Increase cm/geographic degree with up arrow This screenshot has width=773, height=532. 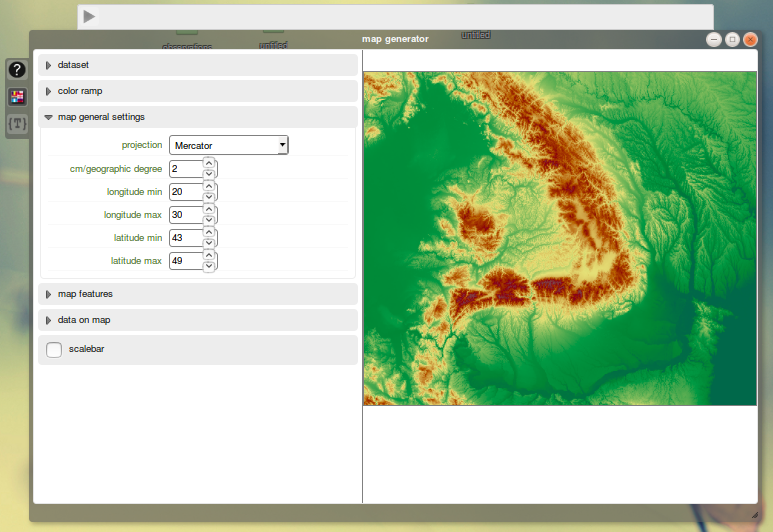coord(209,163)
